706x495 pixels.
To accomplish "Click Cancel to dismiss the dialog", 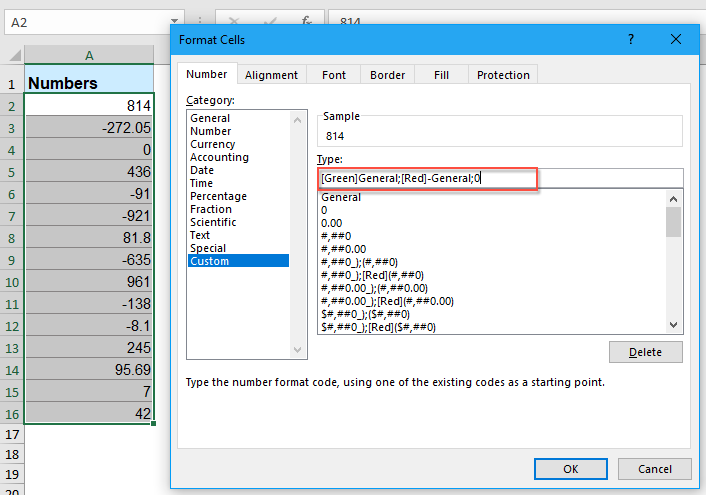I will click(x=654, y=468).
